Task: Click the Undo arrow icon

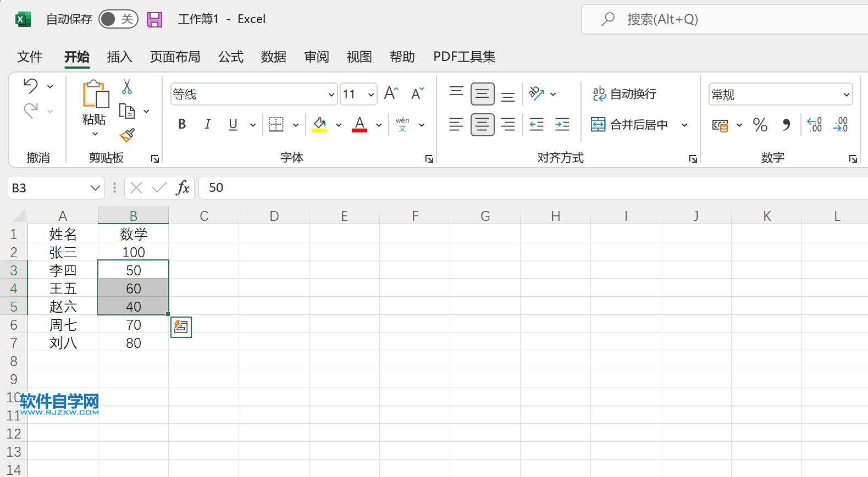Action: pos(31,86)
